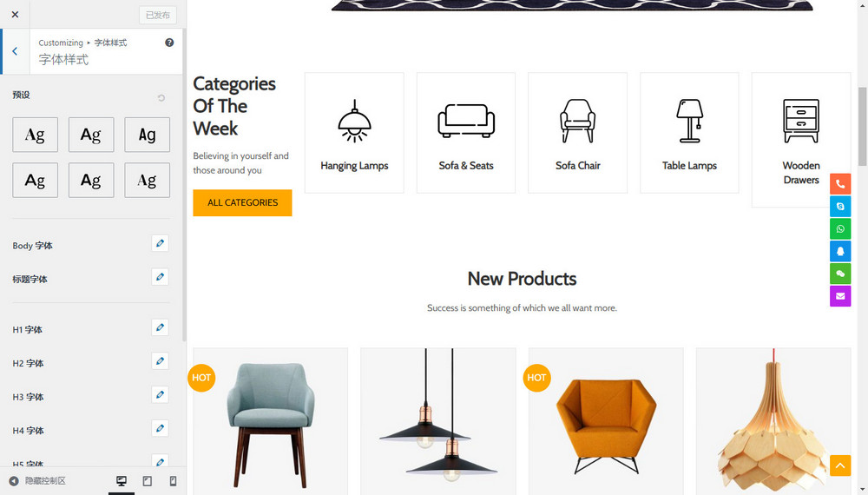Select the Sofa Chair category
This screenshot has height=495, width=868.
pyautogui.click(x=577, y=133)
